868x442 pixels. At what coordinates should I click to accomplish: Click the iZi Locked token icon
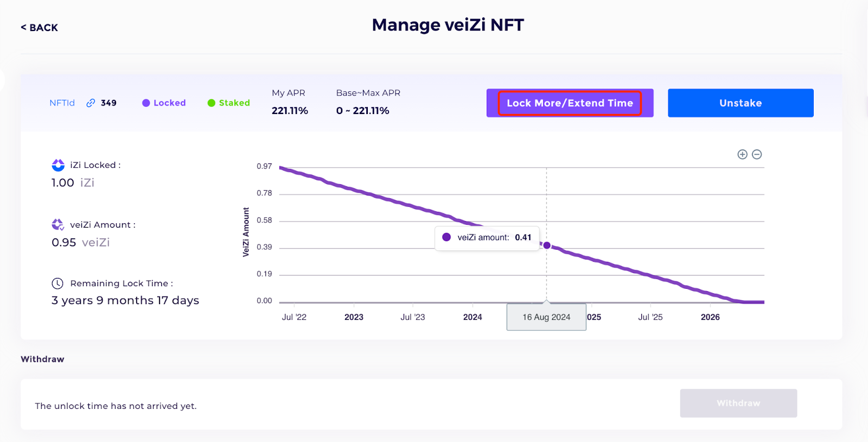(58, 165)
